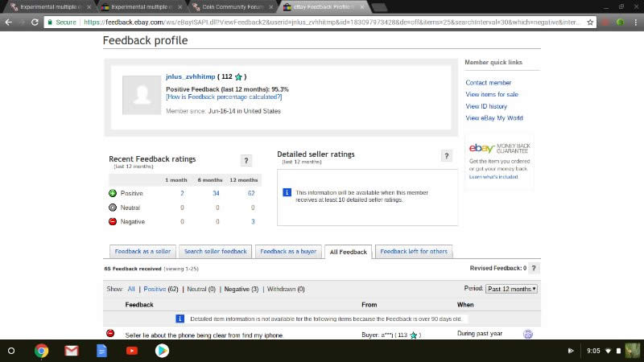Click the Contact member link
The height and width of the screenshot is (362, 644).
(489, 83)
